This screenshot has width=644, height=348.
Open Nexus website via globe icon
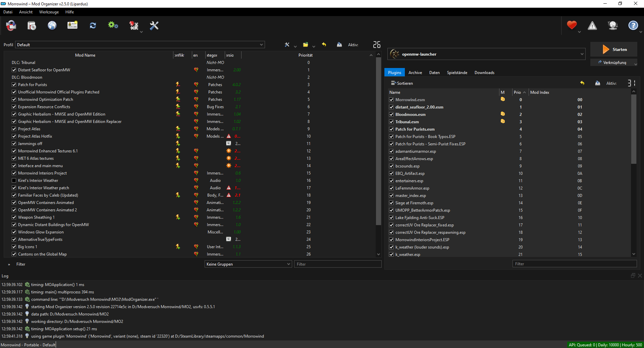pyautogui.click(x=52, y=25)
